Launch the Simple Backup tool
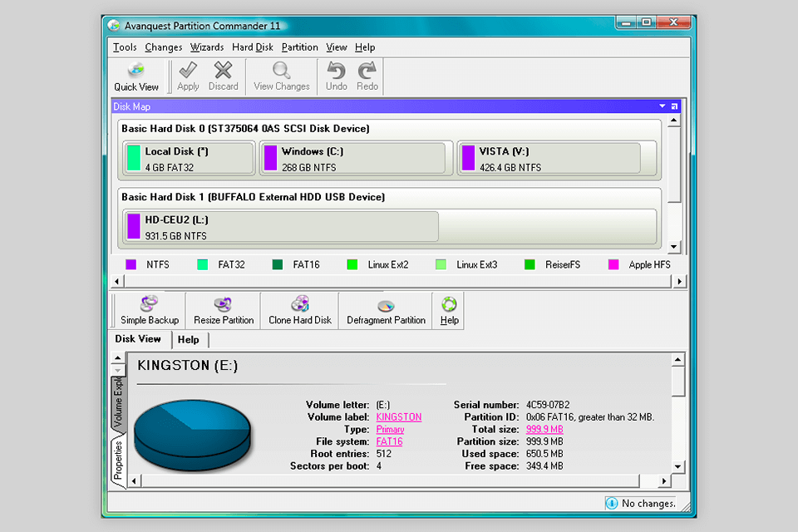798x532 pixels. 150,311
